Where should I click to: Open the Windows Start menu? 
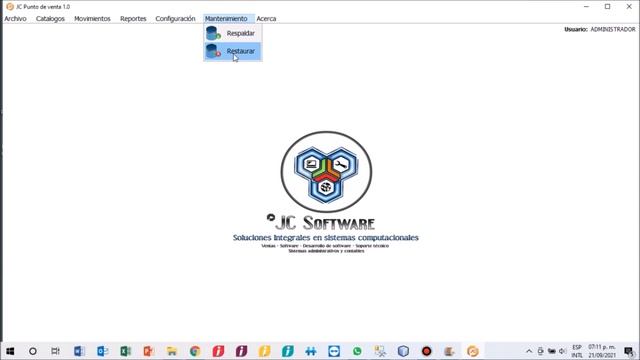(10, 351)
